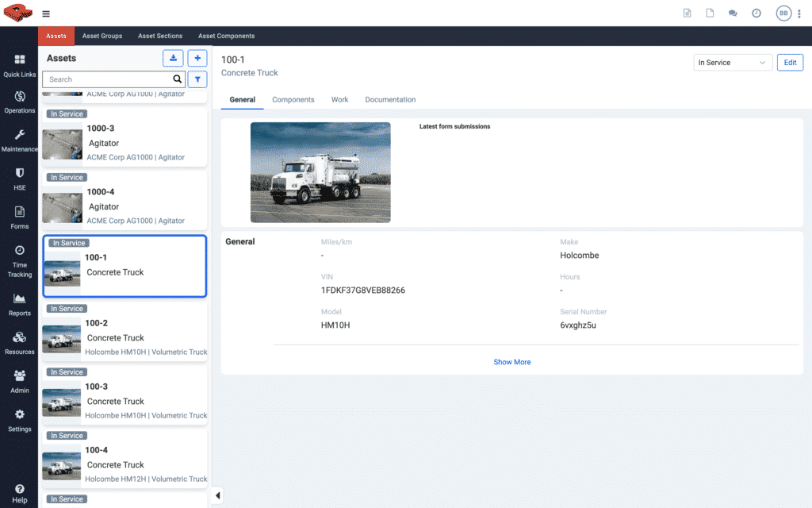Open the asset filter funnel
This screenshot has width=812, height=508.
click(197, 79)
